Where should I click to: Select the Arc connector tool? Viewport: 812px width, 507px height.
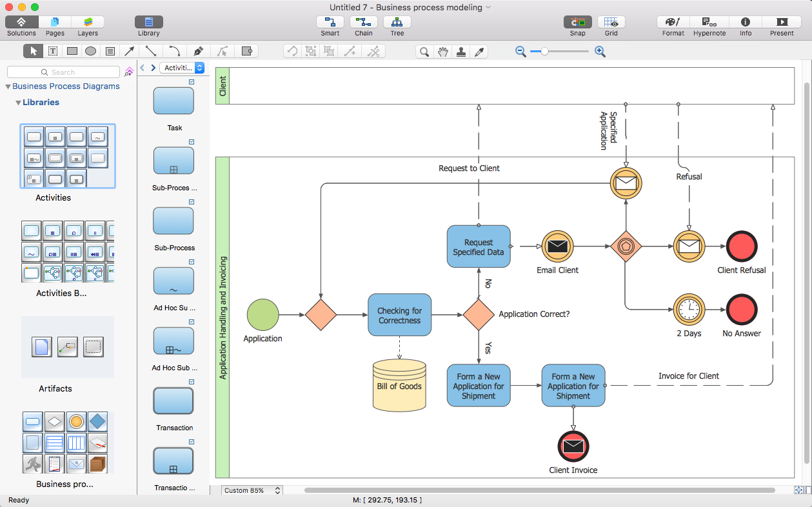[174, 51]
